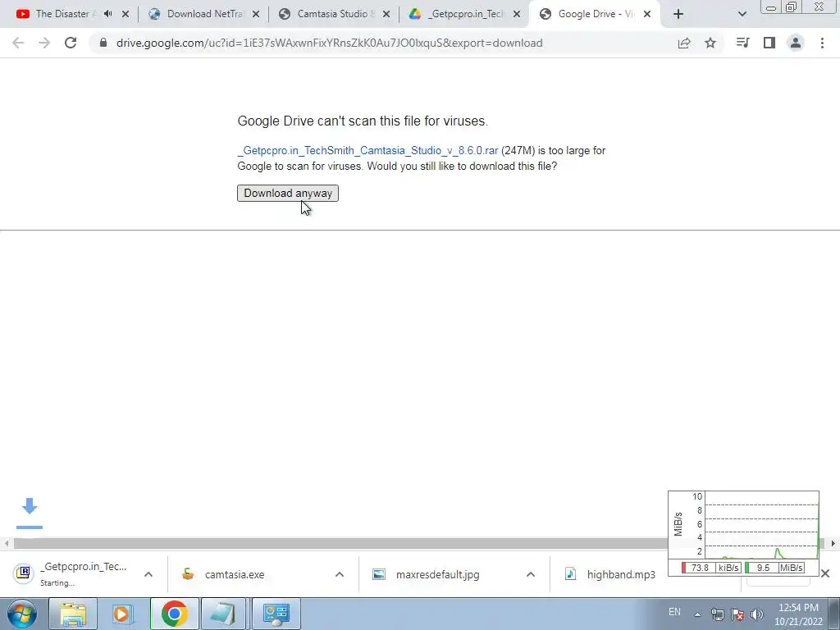Open Windows Explorer from the taskbar
The image size is (840, 630).
pos(73,614)
